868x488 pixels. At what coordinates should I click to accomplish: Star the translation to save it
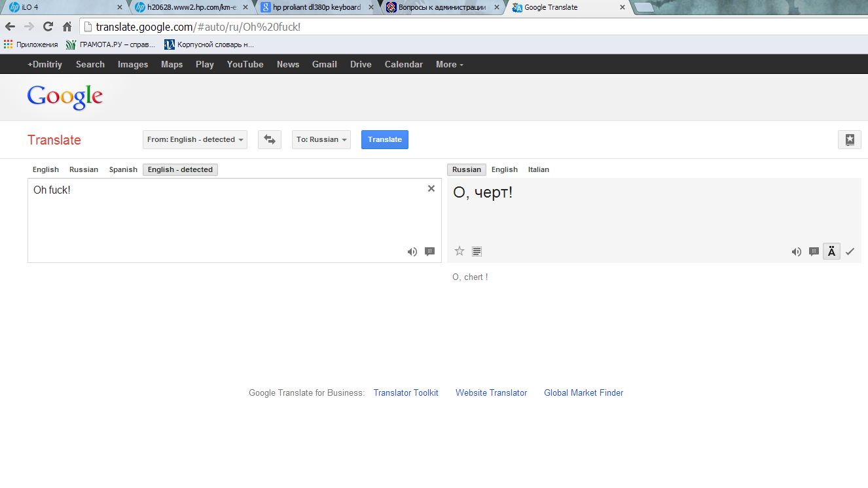[460, 251]
